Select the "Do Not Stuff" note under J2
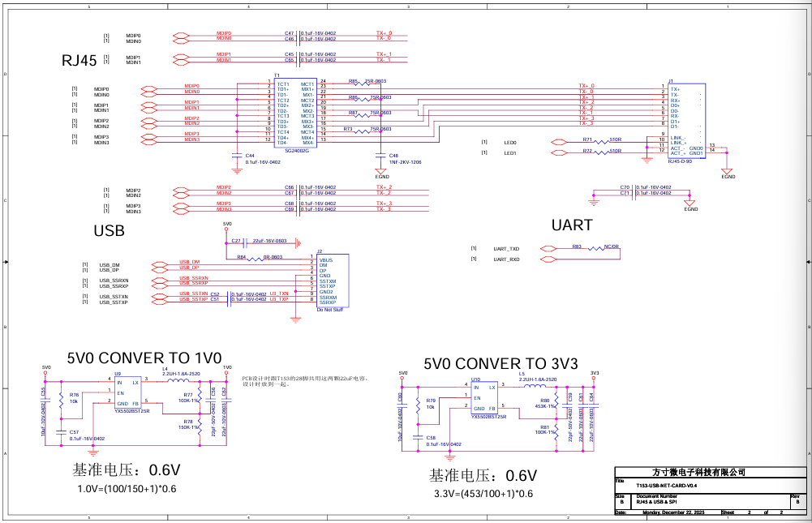Image resolution: width=812 pixels, height=523 pixels. coord(330,310)
